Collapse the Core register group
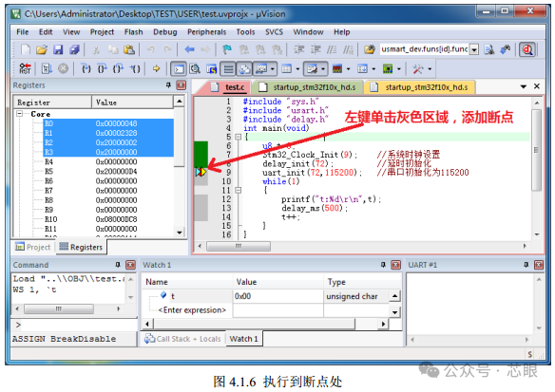This screenshot has height=392, width=555. 19,114
